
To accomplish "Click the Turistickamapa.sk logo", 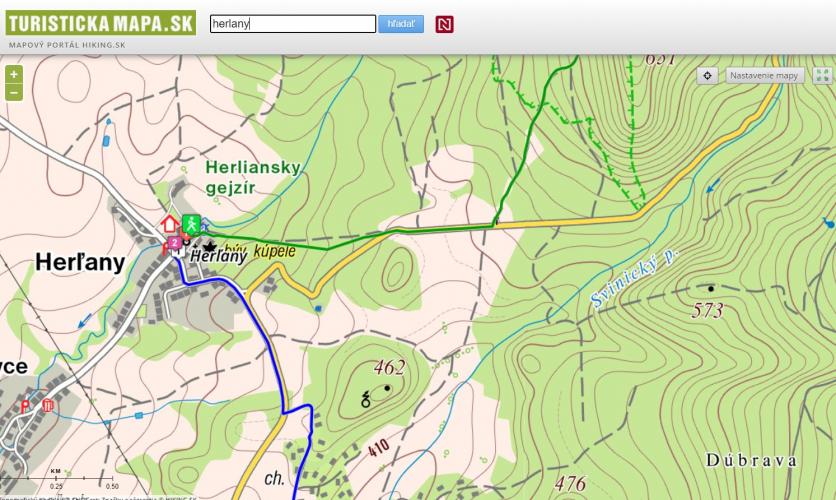I will (x=100, y=23).
